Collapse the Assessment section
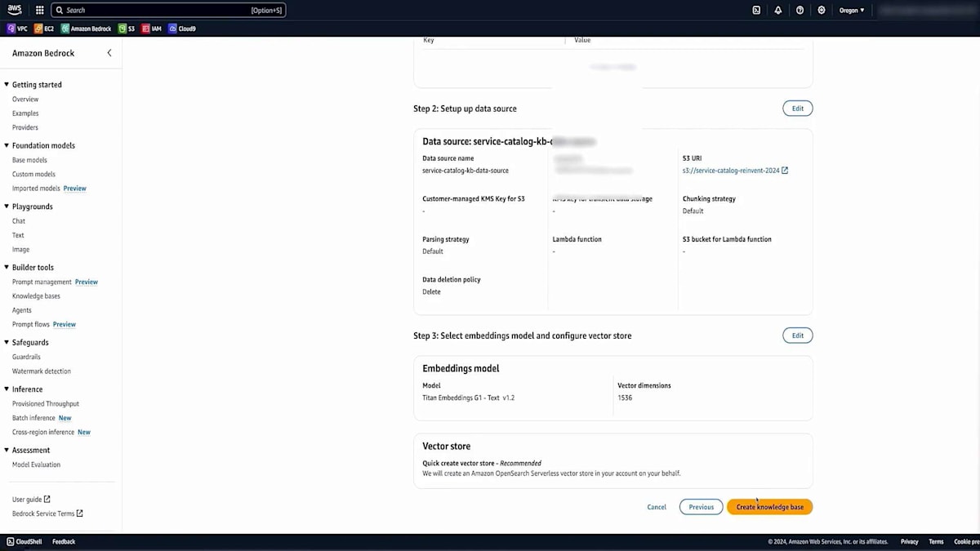 (x=7, y=451)
